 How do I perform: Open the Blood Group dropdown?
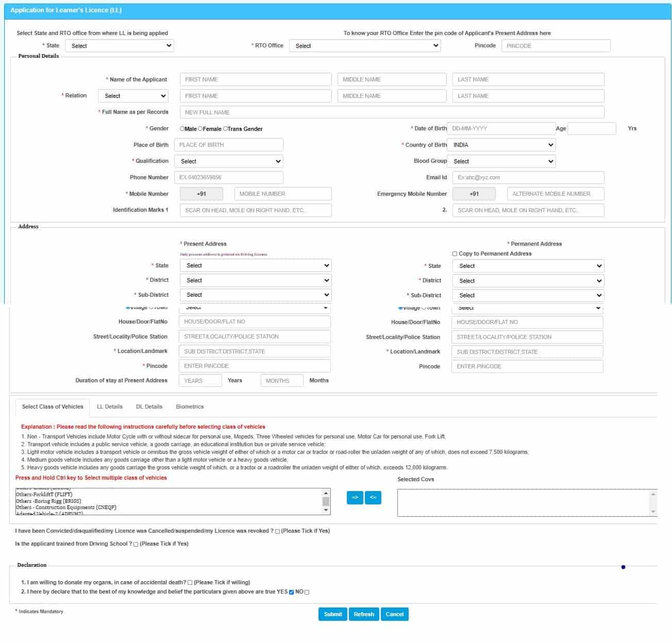coord(501,161)
